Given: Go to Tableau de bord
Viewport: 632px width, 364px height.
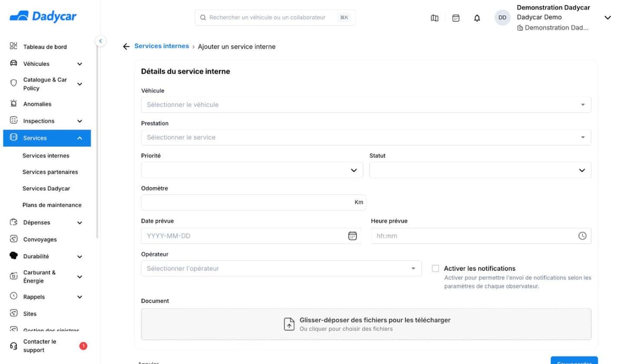Looking at the screenshot, I should coord(45,47).
